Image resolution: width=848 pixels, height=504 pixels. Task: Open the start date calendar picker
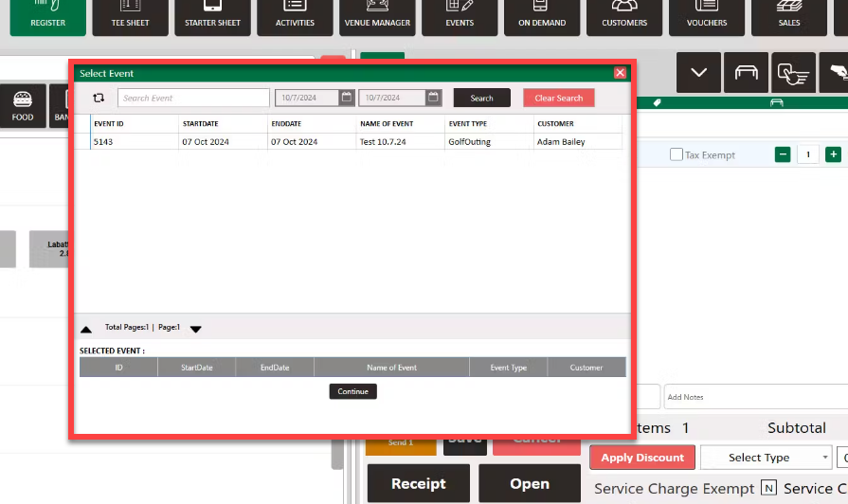(x=347, y=98)
